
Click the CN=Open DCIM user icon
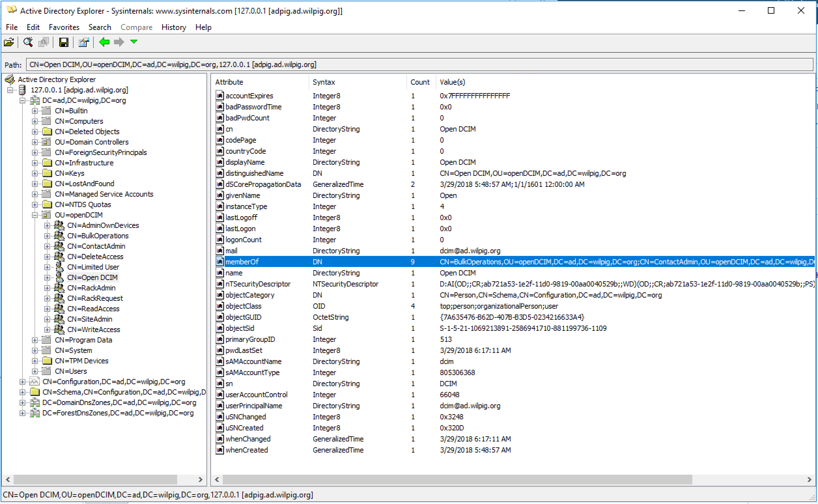59,277
